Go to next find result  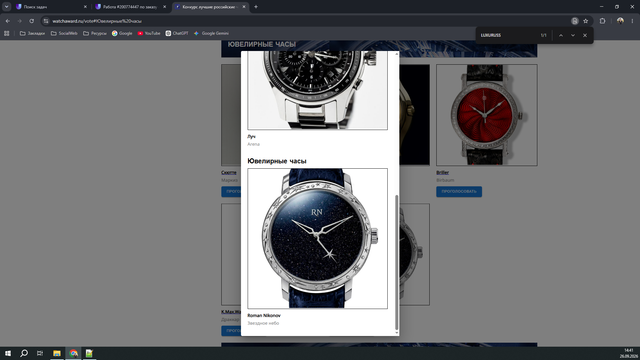click(573, 35)
